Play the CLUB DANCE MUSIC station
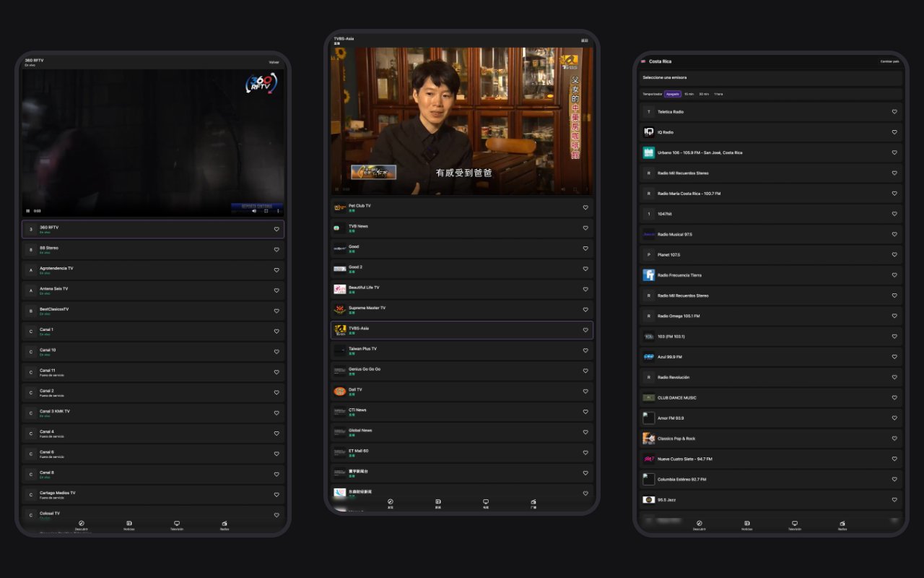Screen dimensions: 924x578 [771, 397]
